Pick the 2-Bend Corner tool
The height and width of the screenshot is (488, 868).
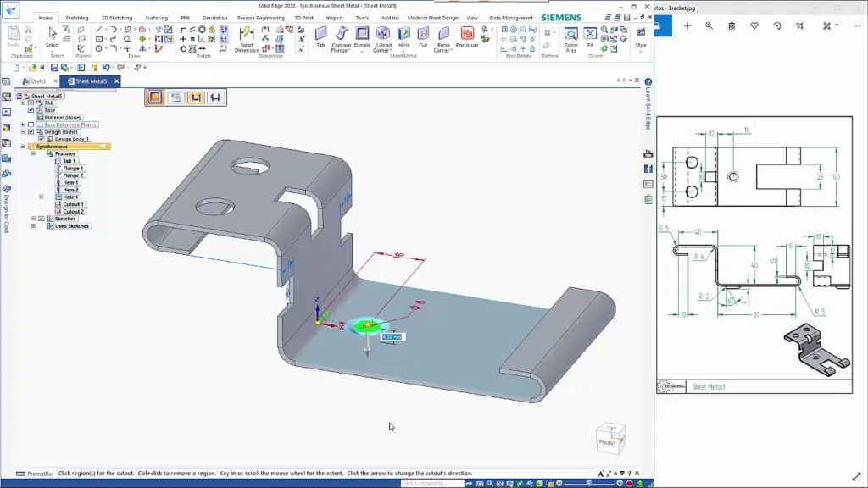tap(382, 39)
